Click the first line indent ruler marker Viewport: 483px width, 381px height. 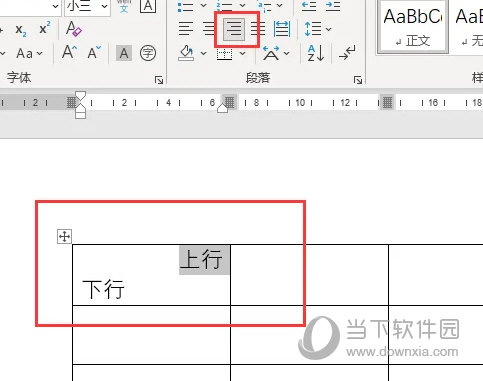80,96
